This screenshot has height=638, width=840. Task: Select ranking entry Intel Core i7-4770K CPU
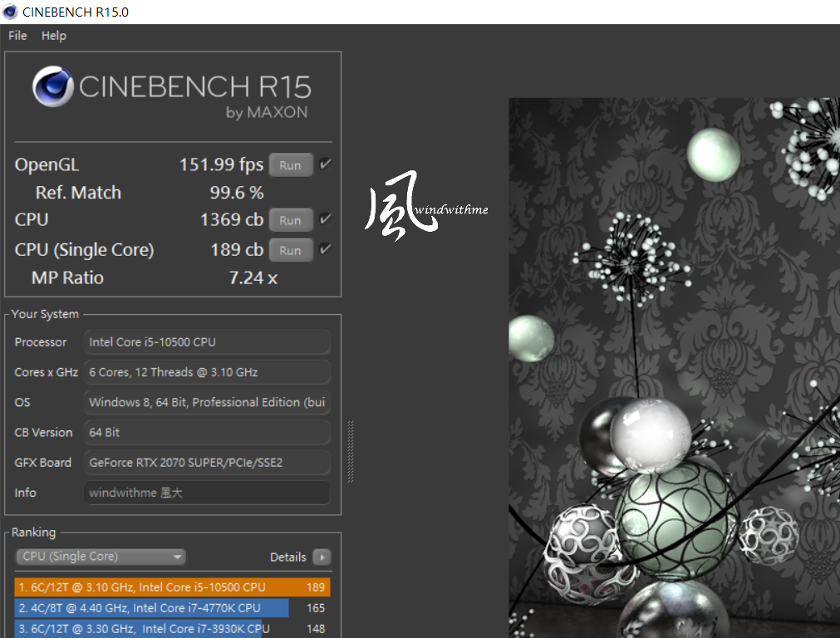coord(173,608)
